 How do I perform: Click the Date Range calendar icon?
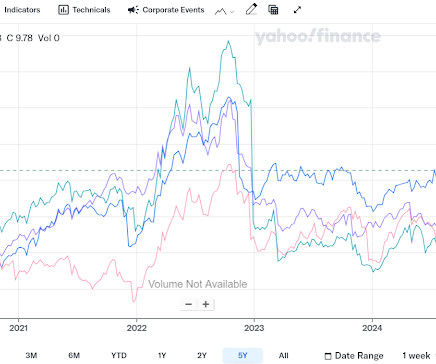[x=328, y=356]
